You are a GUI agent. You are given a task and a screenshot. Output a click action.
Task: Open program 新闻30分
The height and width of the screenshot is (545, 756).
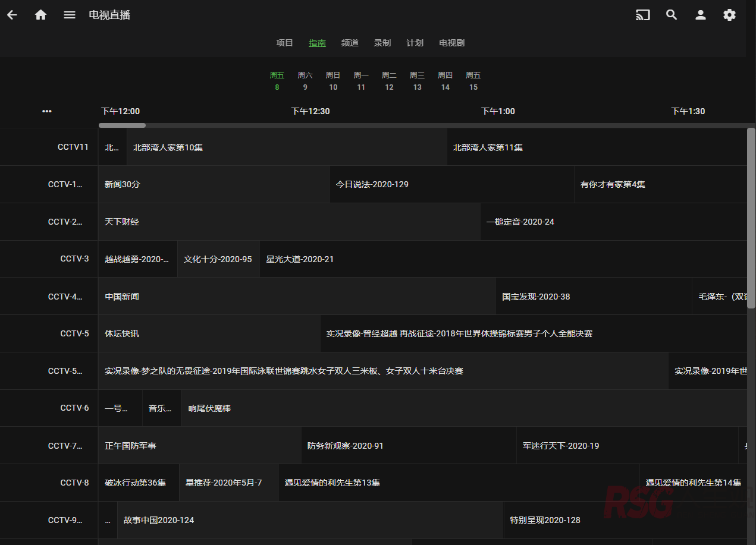(x=214, y=184)
